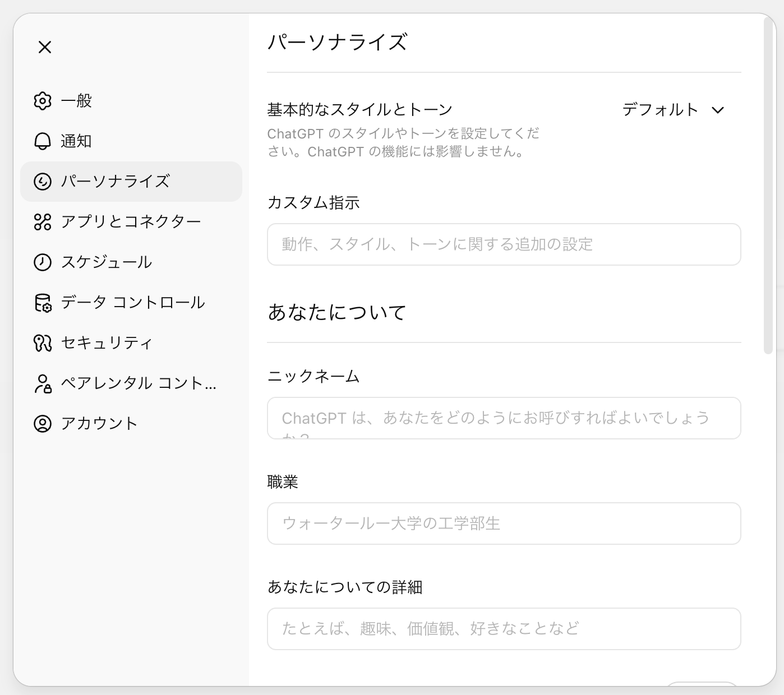This screenshot has width=784, height=695.
Task: Click the gear icon next to 一般
Action: tap(43, 101)
